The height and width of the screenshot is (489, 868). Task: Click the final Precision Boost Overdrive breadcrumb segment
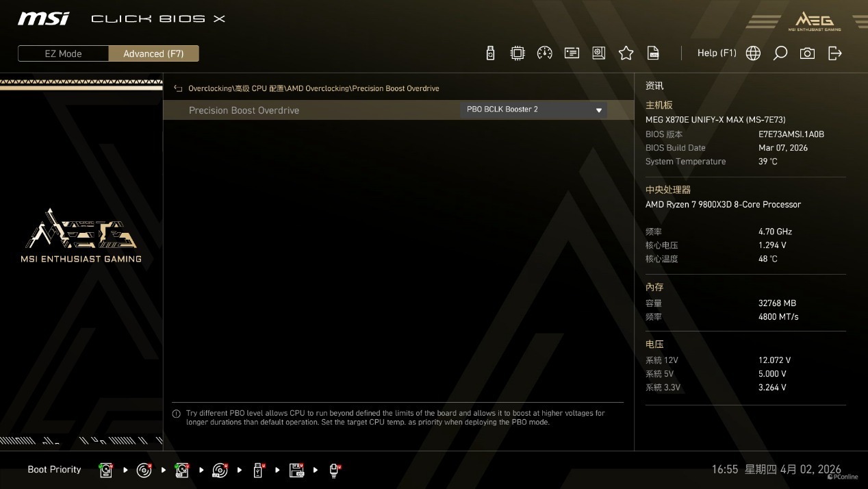pos(396,88)
